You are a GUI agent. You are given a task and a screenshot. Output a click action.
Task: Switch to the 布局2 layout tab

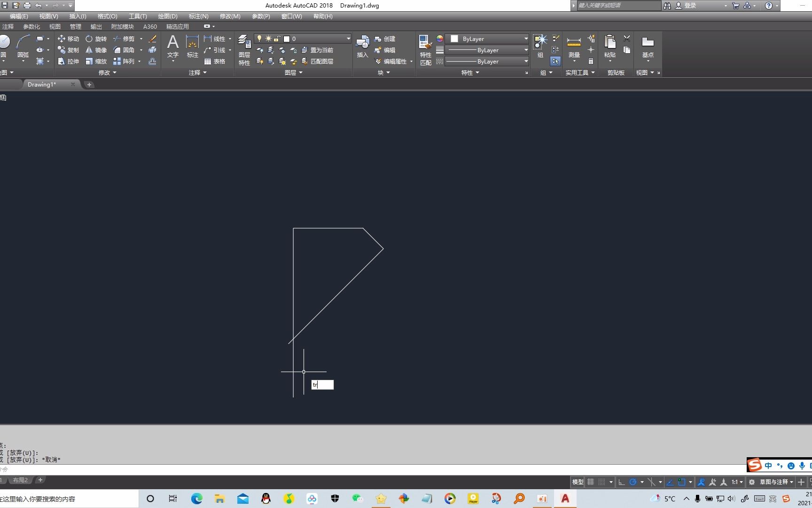20,480
